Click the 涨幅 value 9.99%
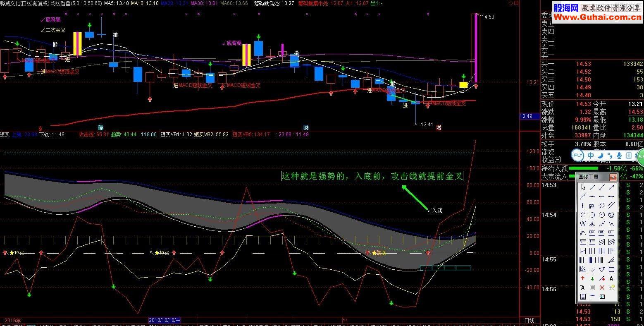Viewport: 644px width, 326px height. point(583,120)
